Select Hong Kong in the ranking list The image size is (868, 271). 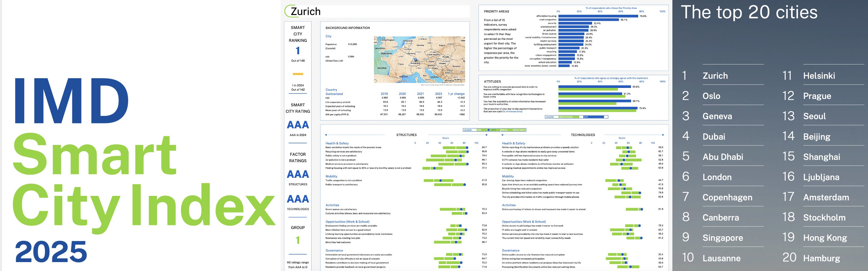point(825,238)
